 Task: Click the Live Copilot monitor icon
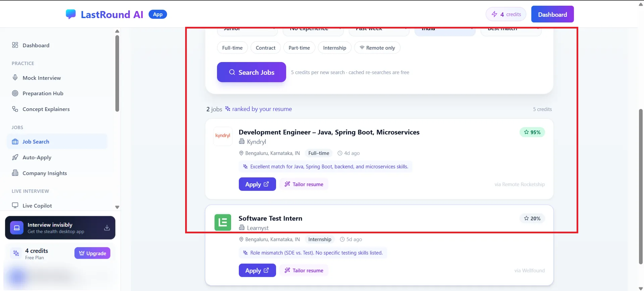15,205
